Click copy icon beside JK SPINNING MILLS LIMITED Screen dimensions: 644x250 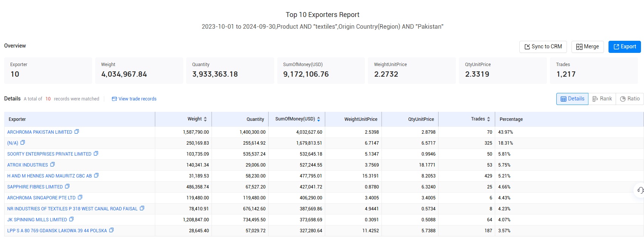(71, 219)
